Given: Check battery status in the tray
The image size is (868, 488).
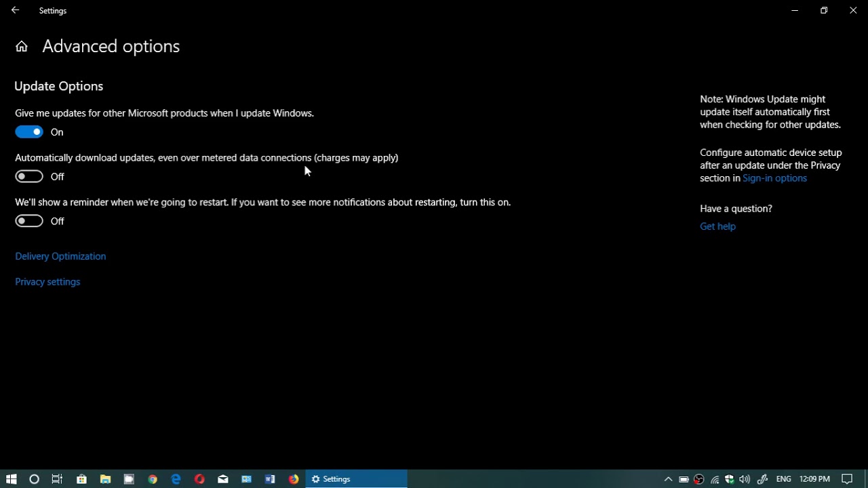Looking at the screenshot, I should click(x=684, y=479).
